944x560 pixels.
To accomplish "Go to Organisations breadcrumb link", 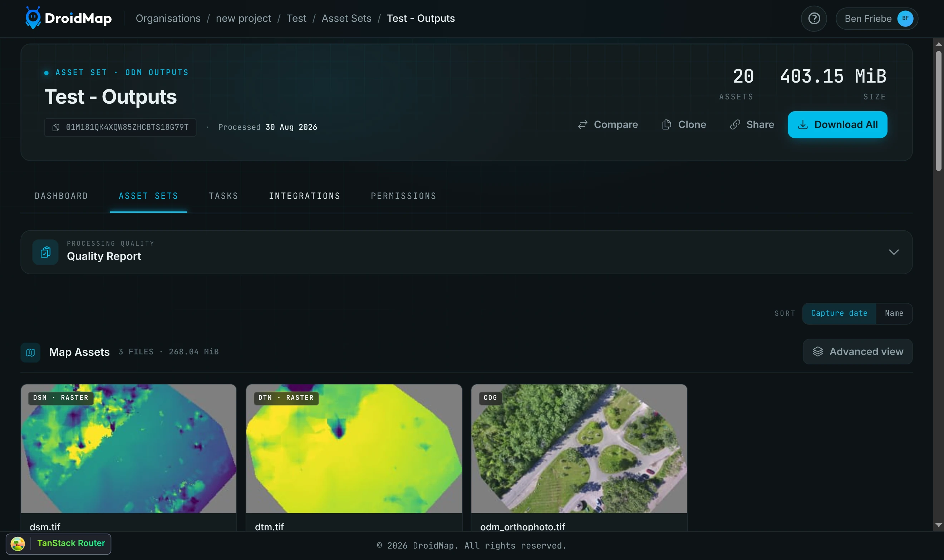I will (x=168, y=18).
